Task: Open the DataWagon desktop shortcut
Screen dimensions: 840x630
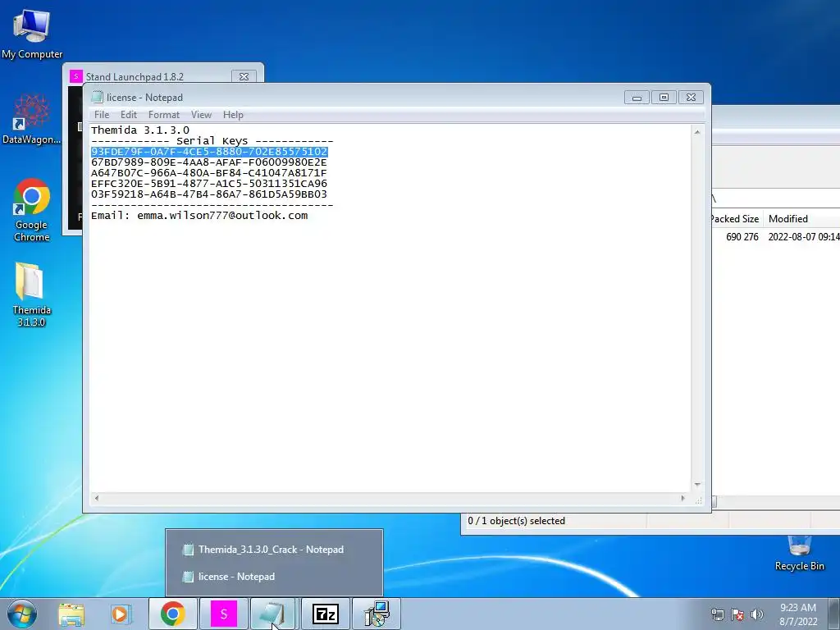Action: click(x=32, y=119)
